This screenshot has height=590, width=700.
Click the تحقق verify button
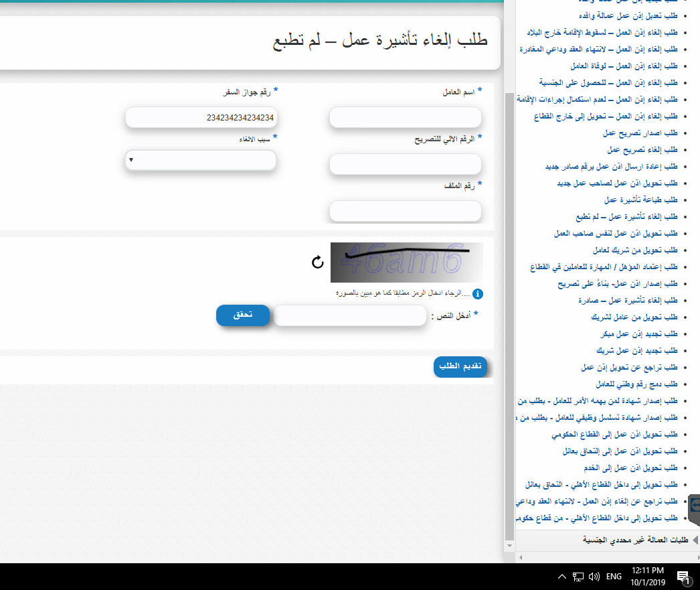tap(243, 315)
